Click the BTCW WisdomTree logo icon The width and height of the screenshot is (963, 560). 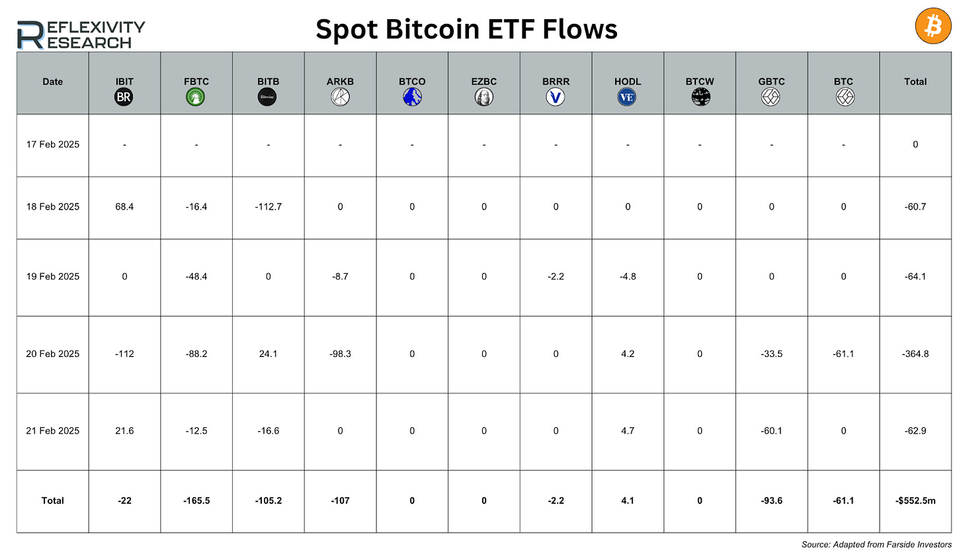coord(700,97)
